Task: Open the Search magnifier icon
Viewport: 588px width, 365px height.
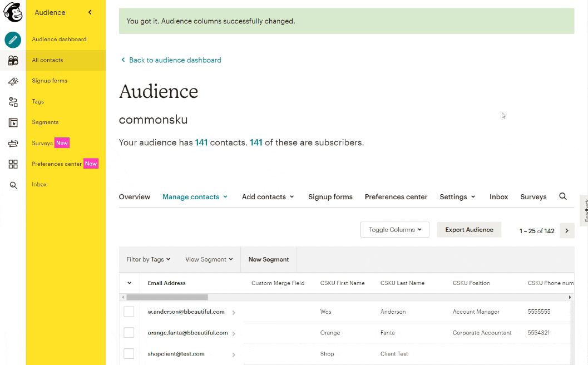Action: 12,184
